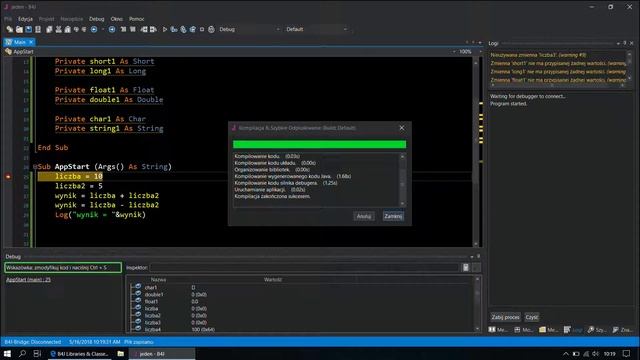Click the navigate forward arrow icon
Image resolution: width=640 pixels, height=360 pixels.
[x=112, y=29]
